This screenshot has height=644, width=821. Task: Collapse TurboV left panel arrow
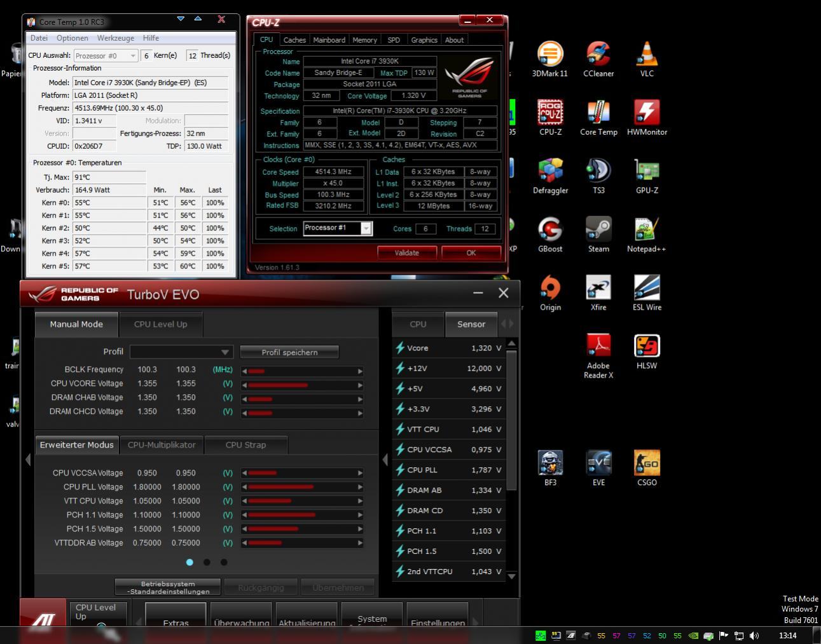[x=28, y=460]
